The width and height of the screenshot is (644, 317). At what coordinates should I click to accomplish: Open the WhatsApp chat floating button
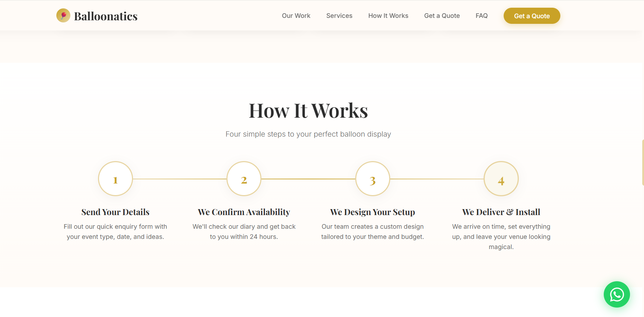click(x=617, y=294)
